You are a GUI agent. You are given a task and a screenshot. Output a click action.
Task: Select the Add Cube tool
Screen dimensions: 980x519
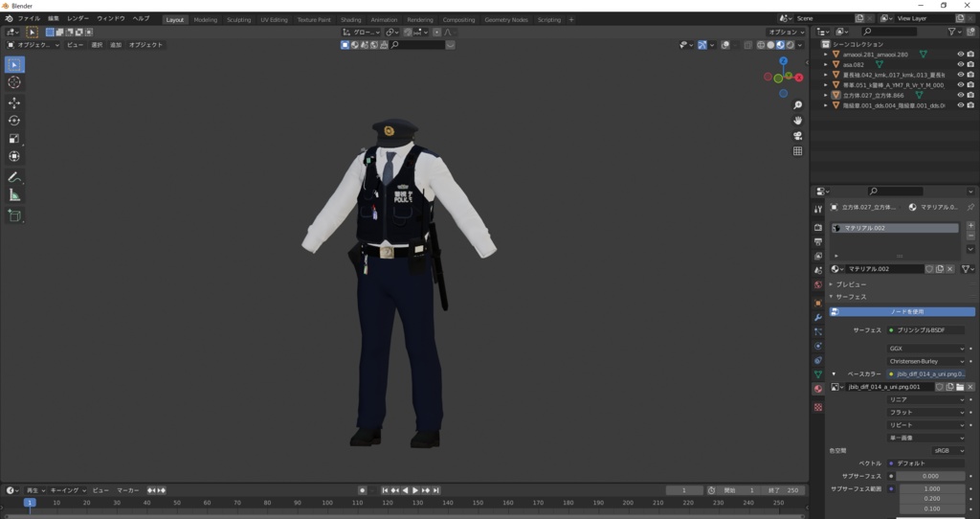(14, 216)
